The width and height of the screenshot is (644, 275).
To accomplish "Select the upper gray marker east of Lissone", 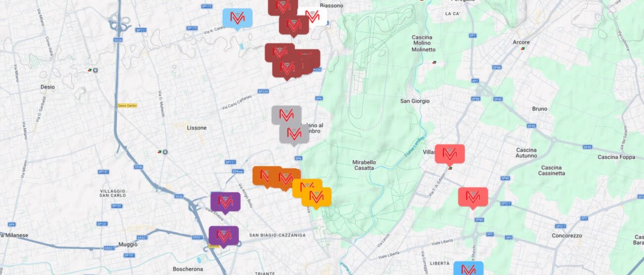I will (286, 115).
